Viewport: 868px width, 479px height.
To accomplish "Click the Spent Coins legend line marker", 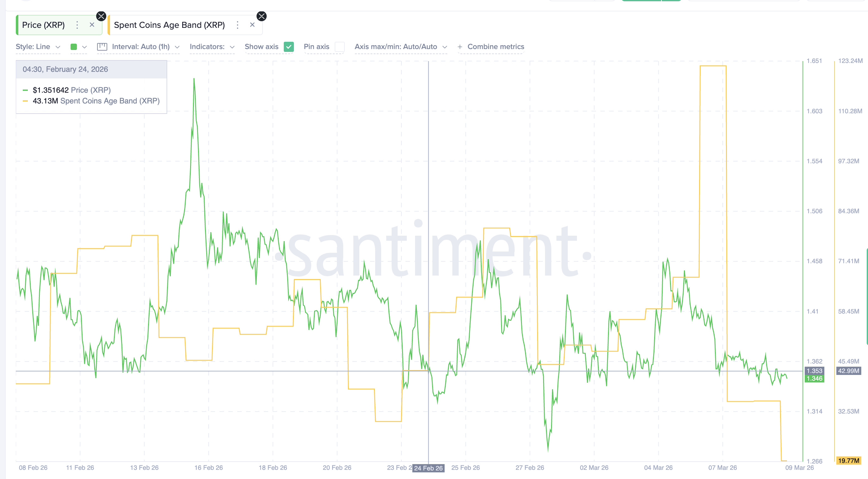I will click(25, 101).
